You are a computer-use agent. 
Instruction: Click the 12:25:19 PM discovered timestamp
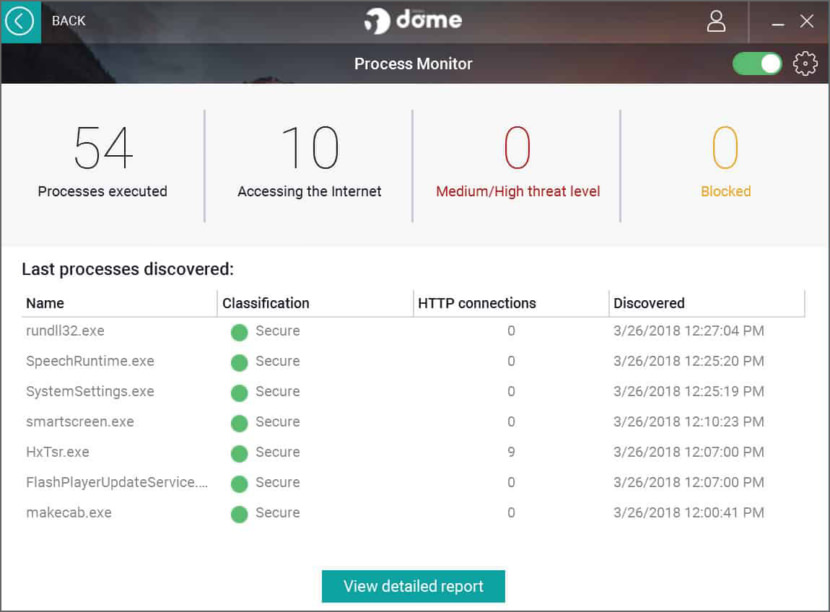point(689,391)
